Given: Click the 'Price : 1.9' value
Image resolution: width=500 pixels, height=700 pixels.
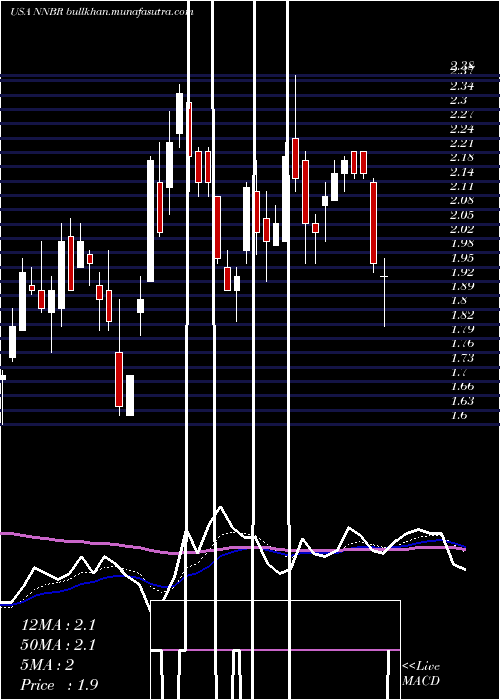Looking at the screenshot, I should (x=59, y=685).
